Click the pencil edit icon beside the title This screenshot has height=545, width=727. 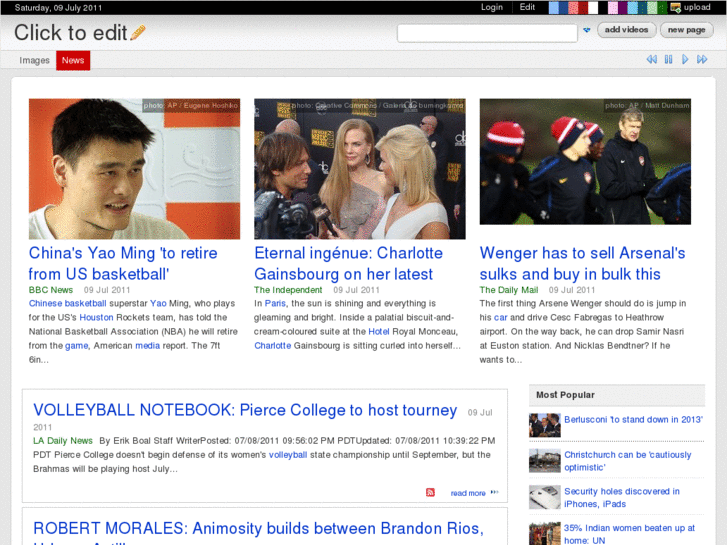click(138, 33)
